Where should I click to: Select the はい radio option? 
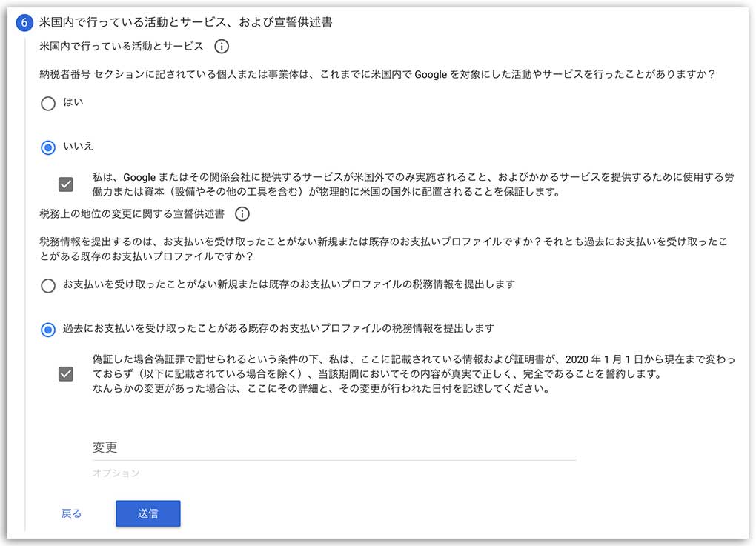tap(48, 104)
